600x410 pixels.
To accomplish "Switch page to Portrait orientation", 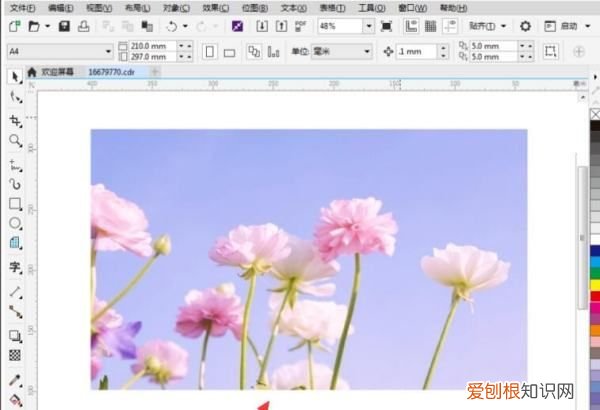I will click(209, 52).
